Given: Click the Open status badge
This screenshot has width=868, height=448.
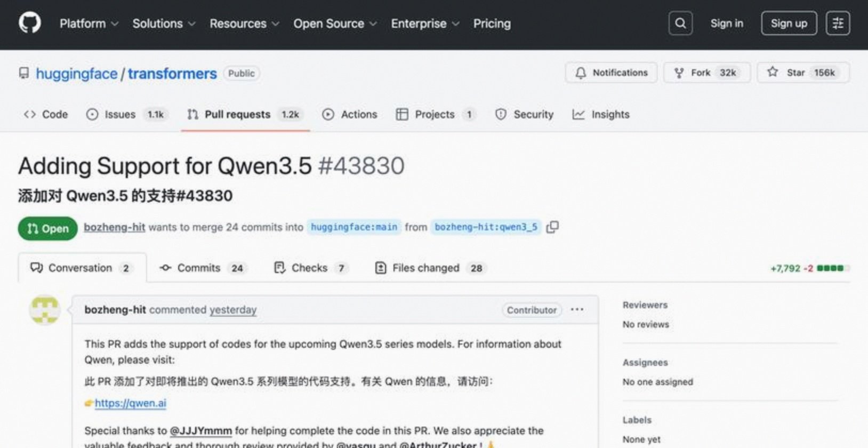Looking at the screenshot, I should tap(48, 228).
